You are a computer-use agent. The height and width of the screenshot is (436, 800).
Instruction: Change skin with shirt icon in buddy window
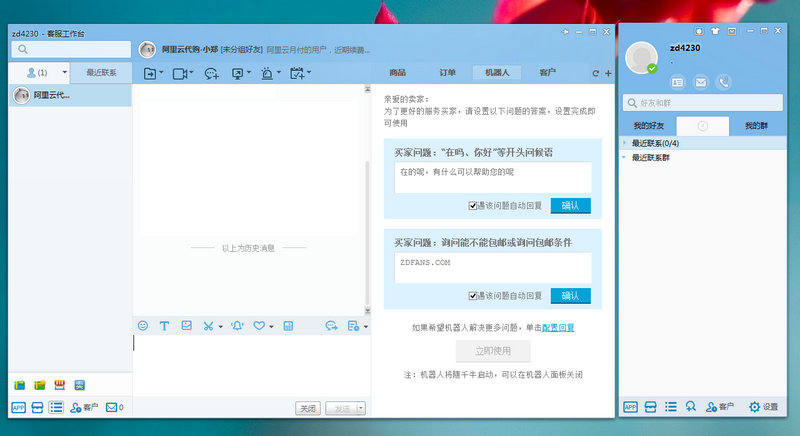coord(715,31)
